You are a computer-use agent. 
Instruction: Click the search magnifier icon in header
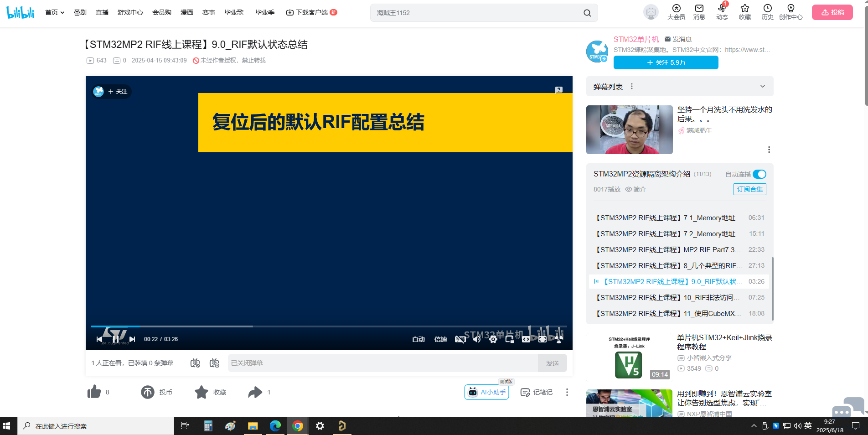tap(587, 13)
